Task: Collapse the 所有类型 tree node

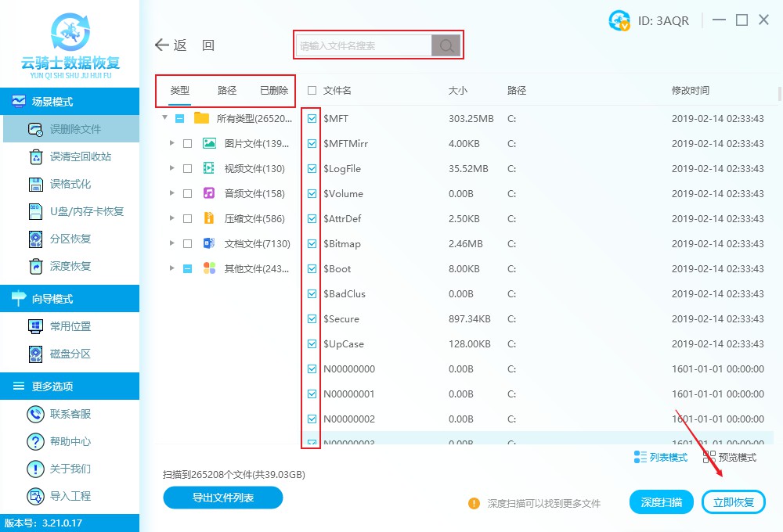Action: point(164,118)
